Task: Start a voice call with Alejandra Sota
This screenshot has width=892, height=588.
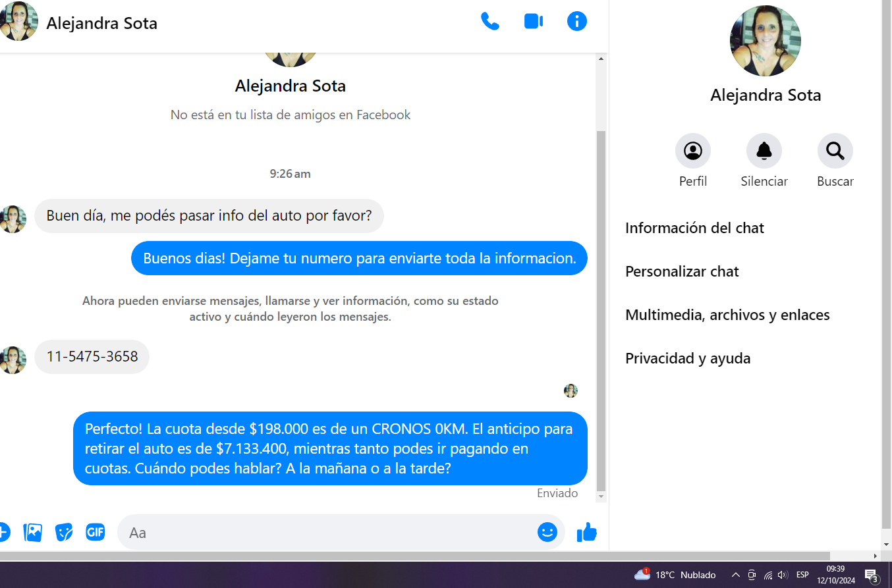Action: coord(489,22)
